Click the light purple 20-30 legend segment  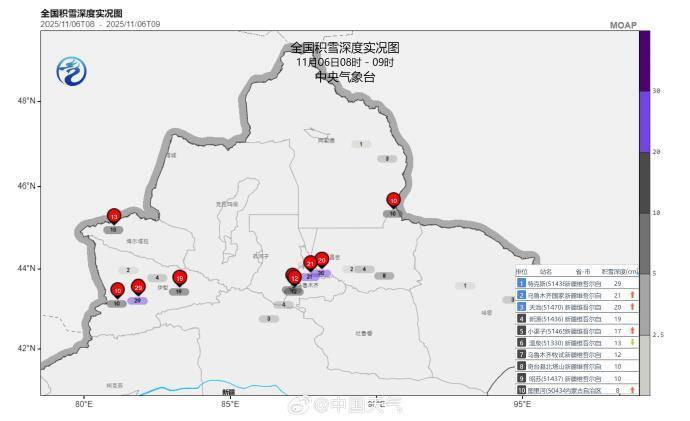[x=644, y=120]
